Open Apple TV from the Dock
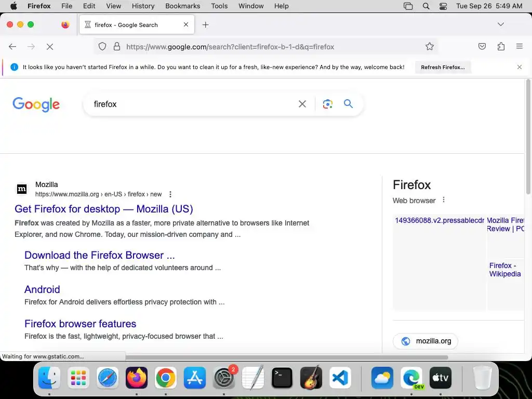This screenshot has width=532, height=399. click(x=441, y=378)
